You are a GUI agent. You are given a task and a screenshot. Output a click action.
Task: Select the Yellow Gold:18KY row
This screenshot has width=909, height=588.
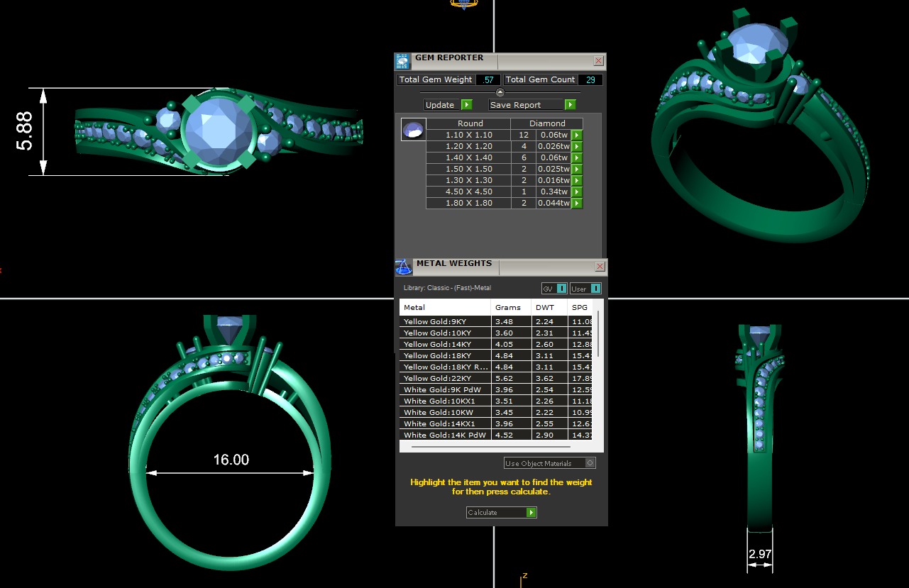coord(496,355)
